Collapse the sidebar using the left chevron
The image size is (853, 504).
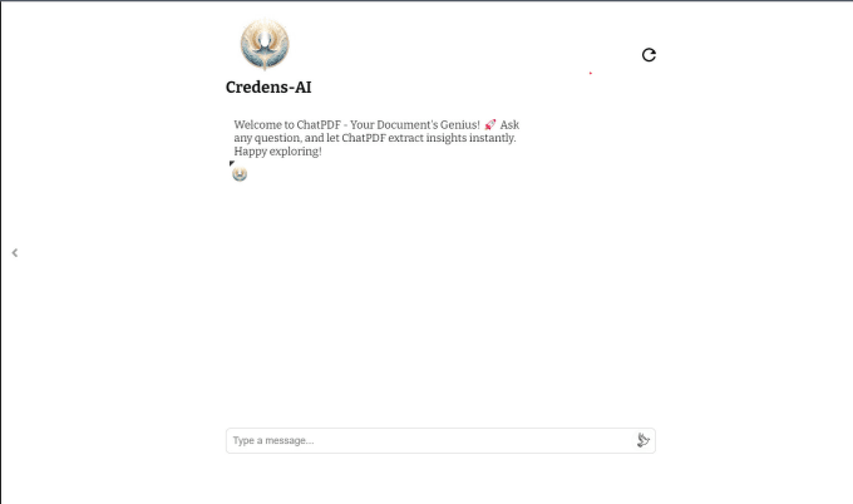(15, 253)
